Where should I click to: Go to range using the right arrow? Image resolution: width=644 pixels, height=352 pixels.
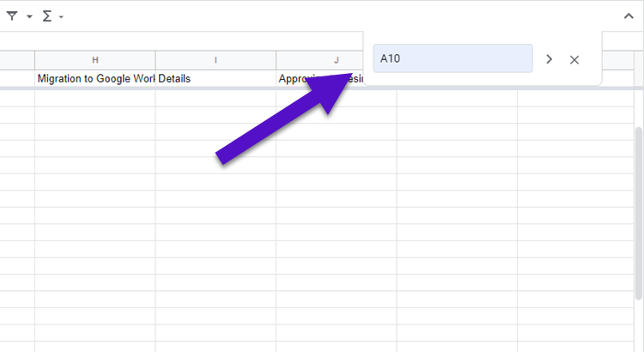[x=550, y=59]
